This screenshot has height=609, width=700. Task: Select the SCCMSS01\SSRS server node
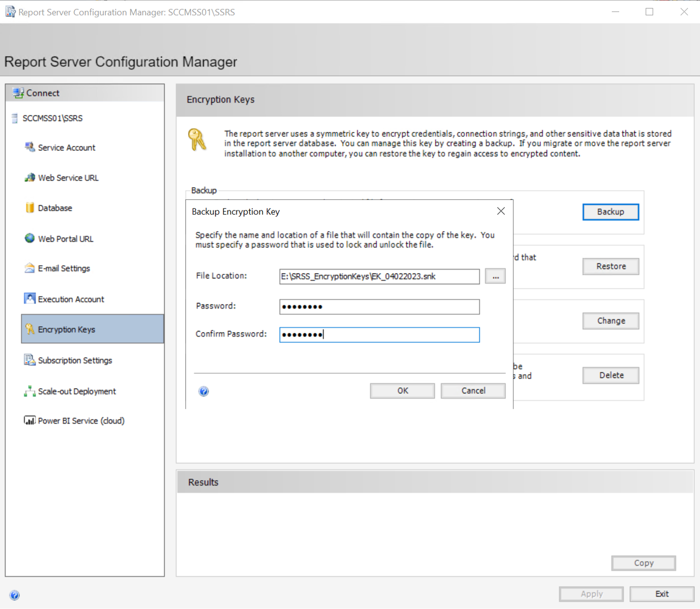click(x=52, y=118)
